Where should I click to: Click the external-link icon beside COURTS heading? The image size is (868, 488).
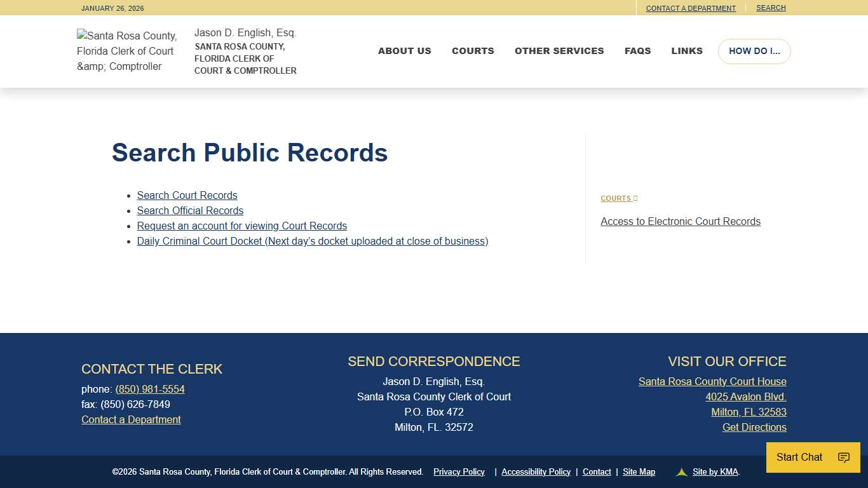tap(636, 198)
